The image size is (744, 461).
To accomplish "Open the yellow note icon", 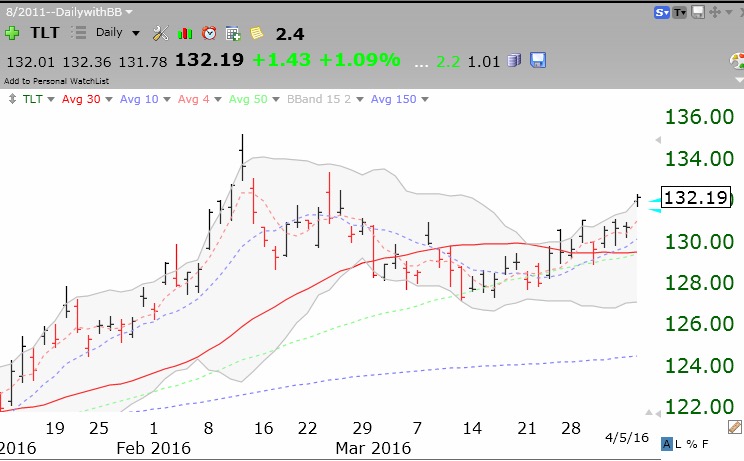I will [257, 33].
